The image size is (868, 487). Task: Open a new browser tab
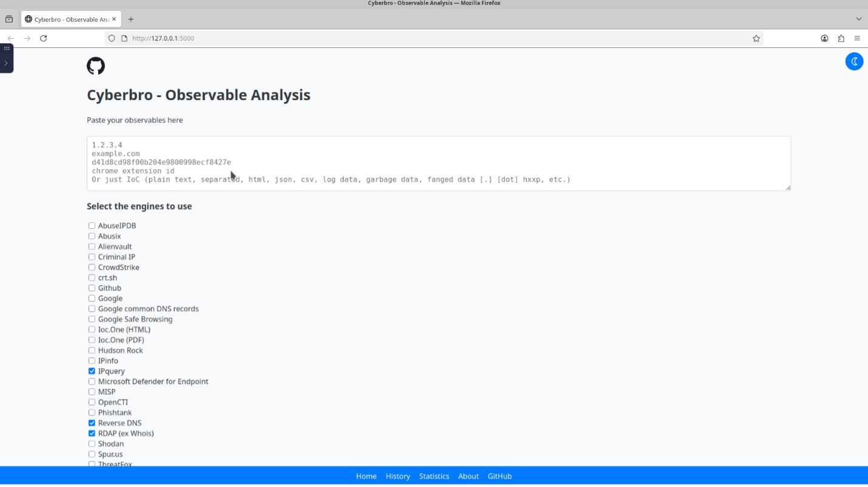point(131,19)
